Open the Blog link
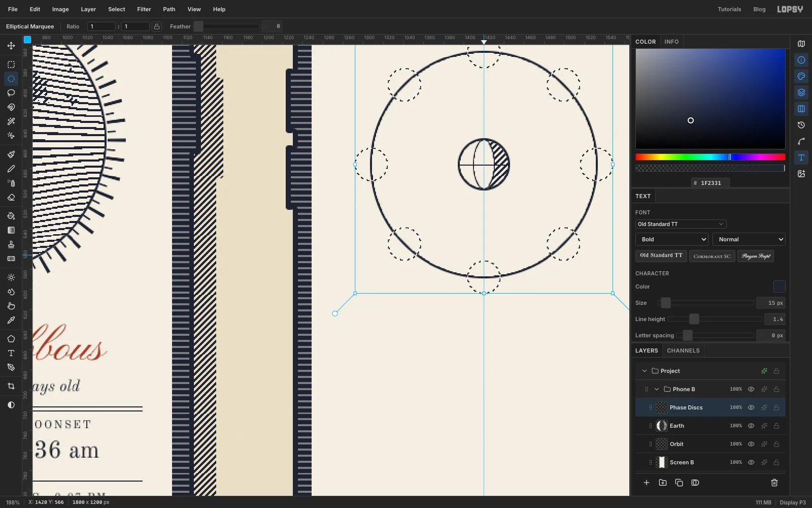 point(759,9)
